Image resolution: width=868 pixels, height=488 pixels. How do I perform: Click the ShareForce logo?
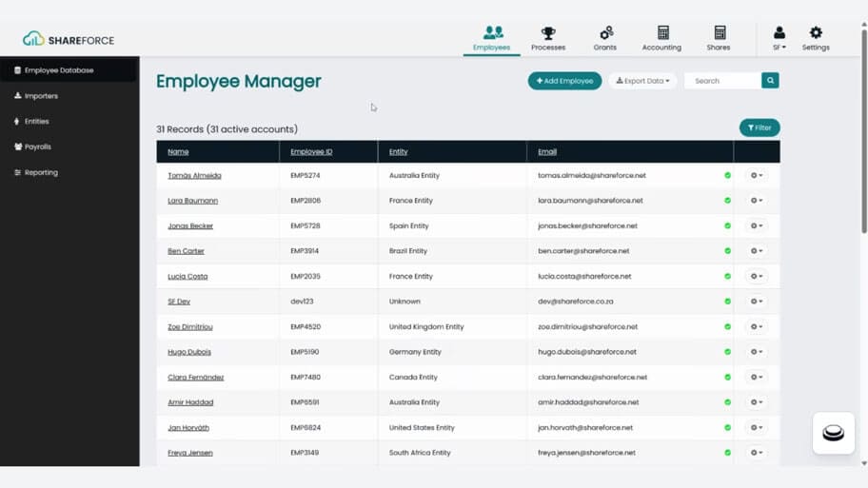(69, 39)
